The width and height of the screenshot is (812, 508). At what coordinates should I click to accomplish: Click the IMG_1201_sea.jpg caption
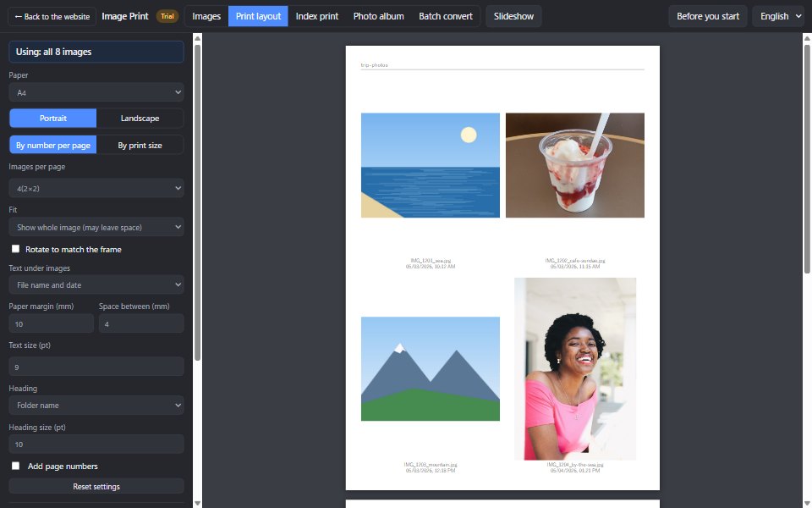(431, 261)
